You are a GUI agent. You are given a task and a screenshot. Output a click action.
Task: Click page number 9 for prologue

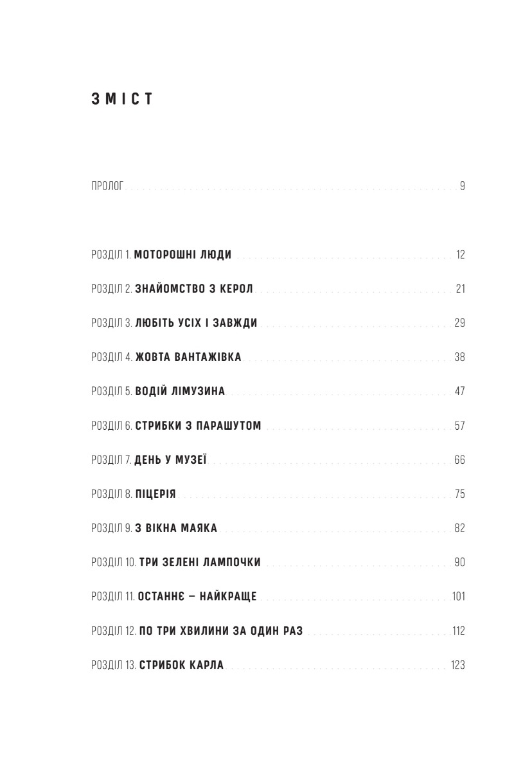pos(462,187)
